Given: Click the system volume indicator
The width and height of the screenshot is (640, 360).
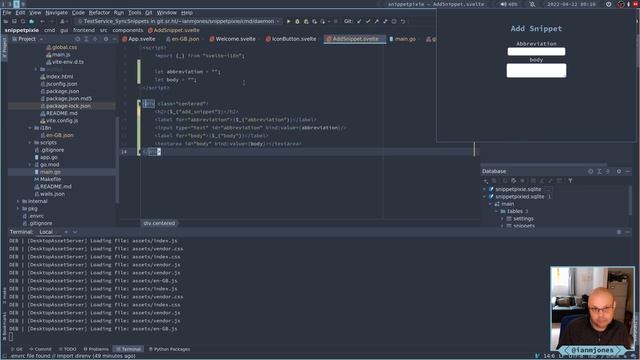Looking at the screenshot, I should click(x=509, y=4).
